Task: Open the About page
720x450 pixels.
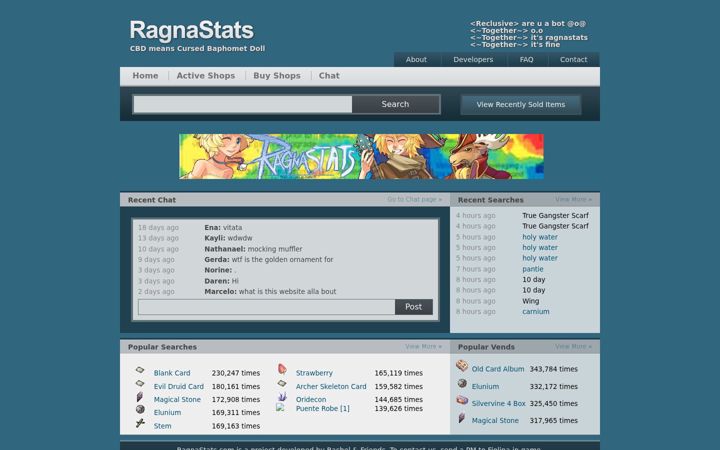Action: pos(416,60)
